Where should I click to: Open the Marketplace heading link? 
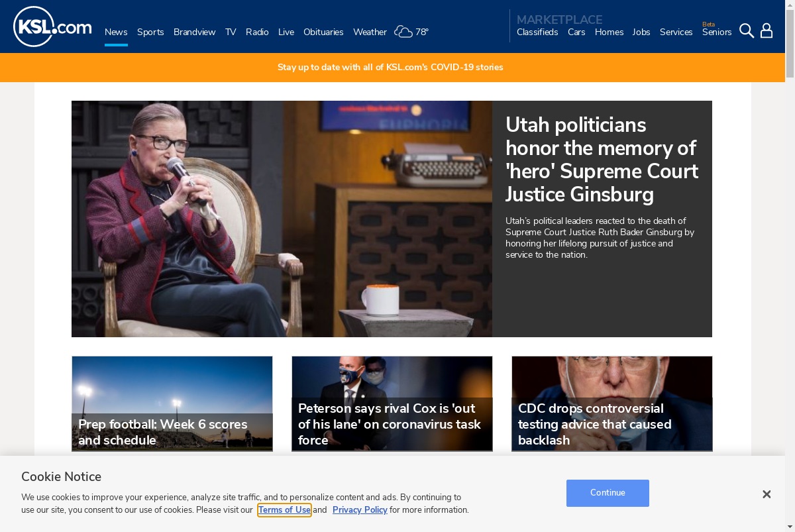[x=560, y=19]
